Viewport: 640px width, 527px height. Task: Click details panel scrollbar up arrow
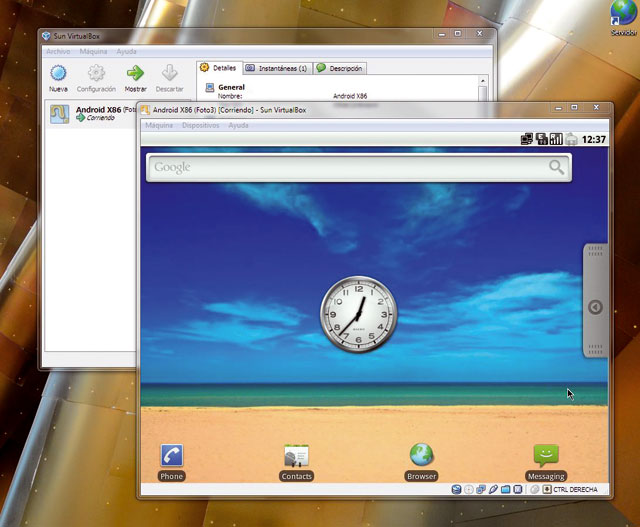[x=482, y=80]
